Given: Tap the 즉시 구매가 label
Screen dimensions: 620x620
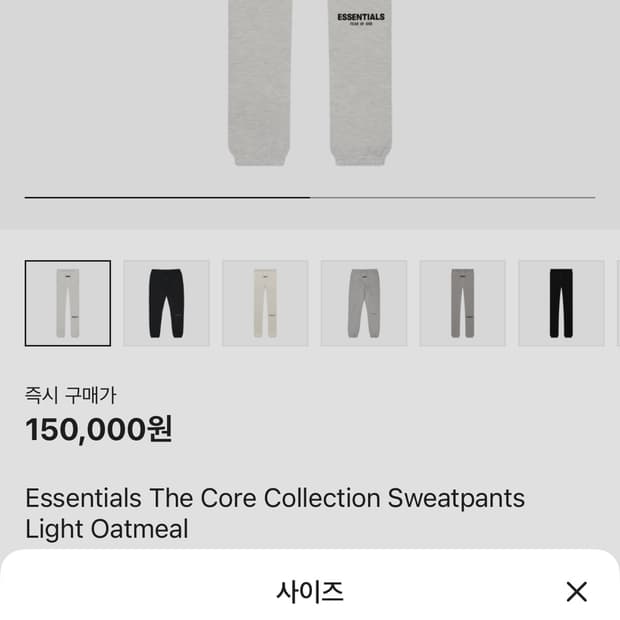Looking at the screenshot, I should tap(71, 395).
